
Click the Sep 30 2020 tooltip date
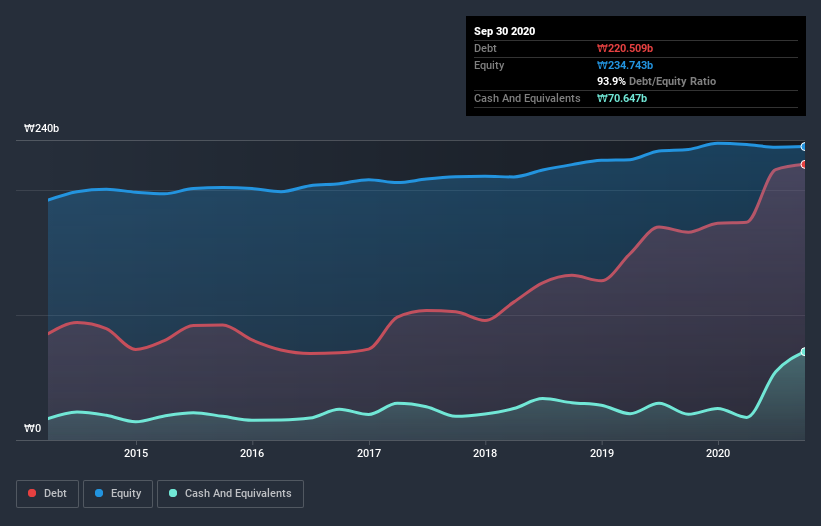point(504,31)
